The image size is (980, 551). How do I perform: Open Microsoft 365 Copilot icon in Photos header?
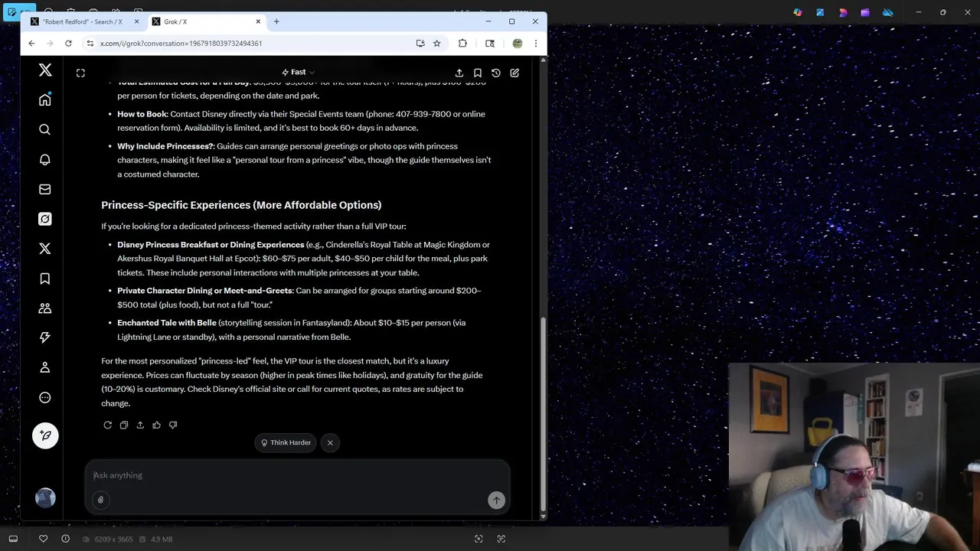click(798, 12)
